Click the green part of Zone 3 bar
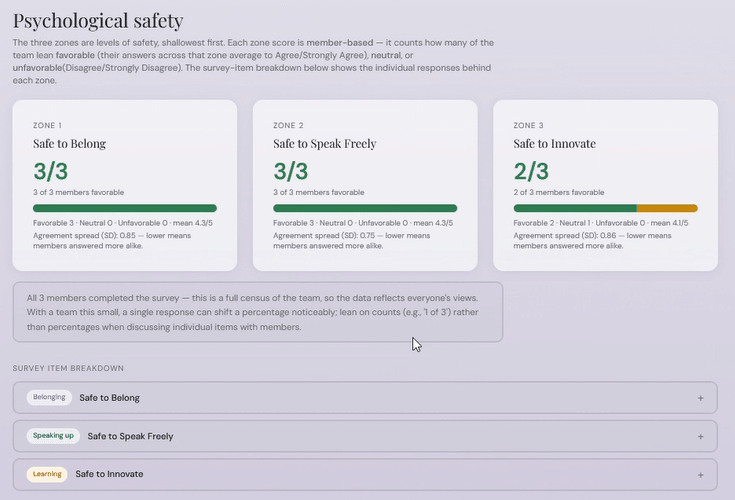Image resolution: width=735 pixels, height=500 pixels. click(575, 208)
